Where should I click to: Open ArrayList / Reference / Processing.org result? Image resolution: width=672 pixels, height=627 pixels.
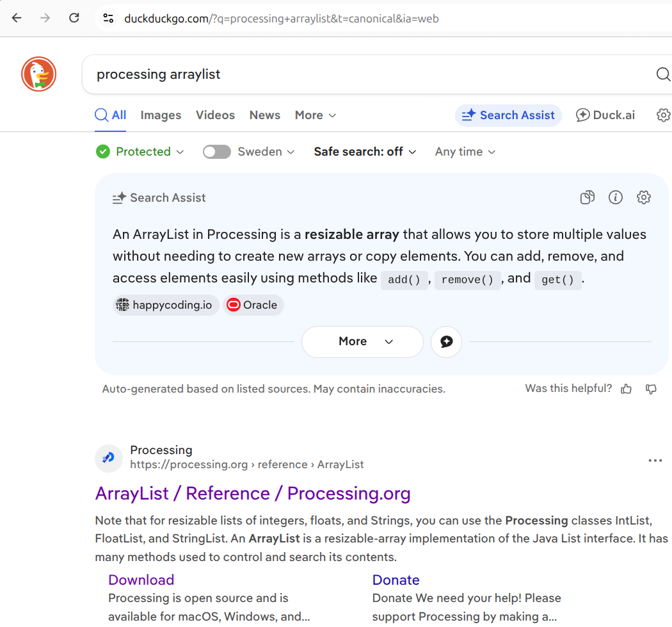click(x=253, y=494)
